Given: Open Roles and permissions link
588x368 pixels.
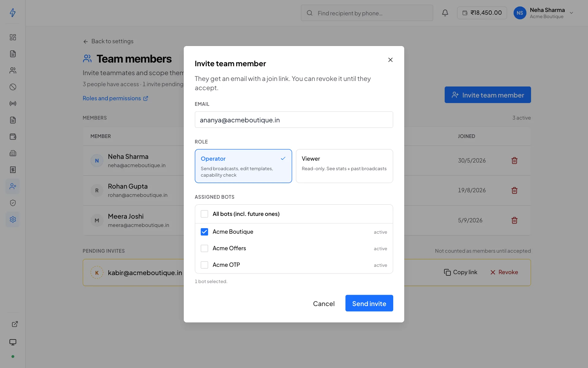Looking at the screenshot, I should [115, 98].
